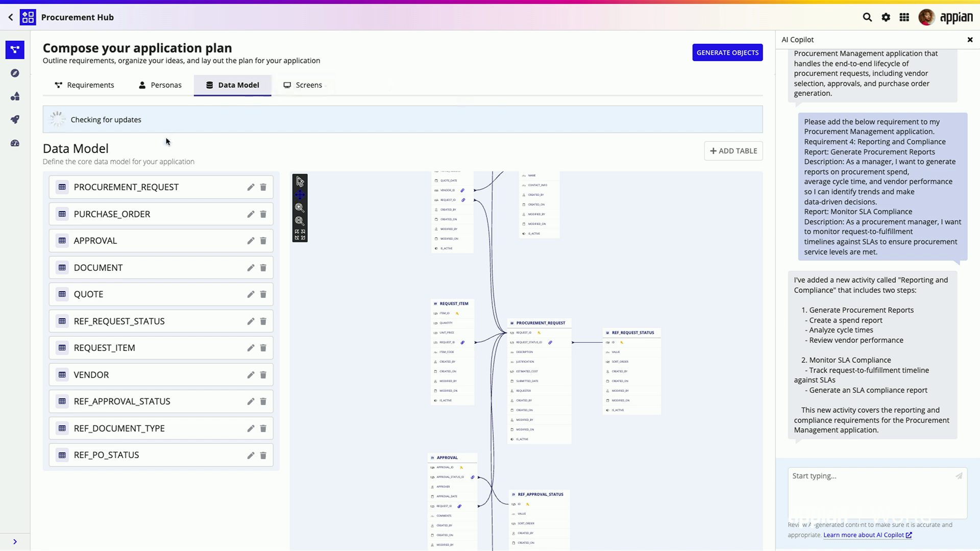Open the rocket icon in left sidebar
The image size is (980, 551).
coord(15,119)
